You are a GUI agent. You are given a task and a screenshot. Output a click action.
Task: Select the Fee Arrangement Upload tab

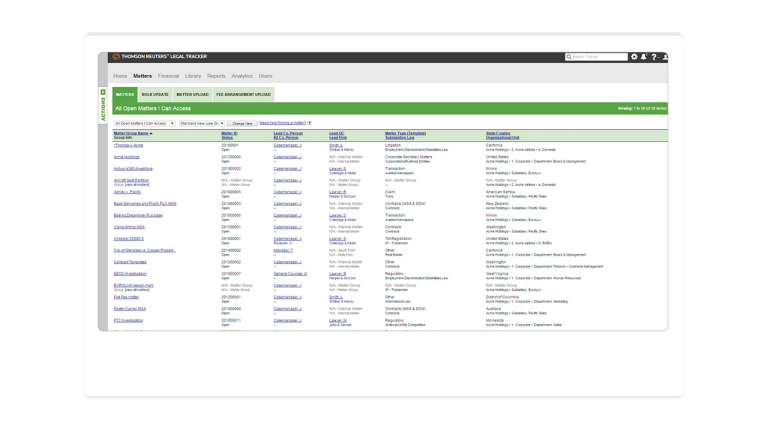point(243,94)
